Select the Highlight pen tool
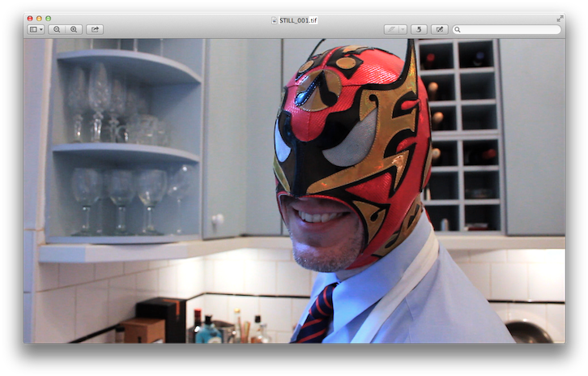 pos(392,29)
